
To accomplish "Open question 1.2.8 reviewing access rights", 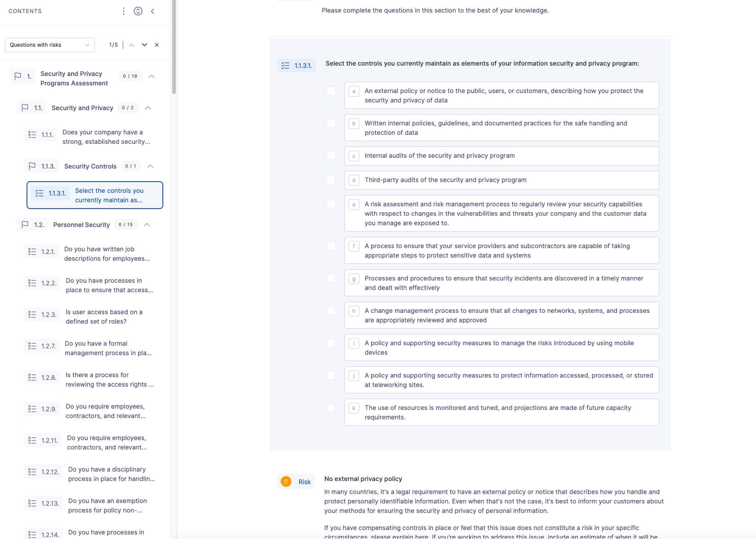I will [x=110, y=379].
